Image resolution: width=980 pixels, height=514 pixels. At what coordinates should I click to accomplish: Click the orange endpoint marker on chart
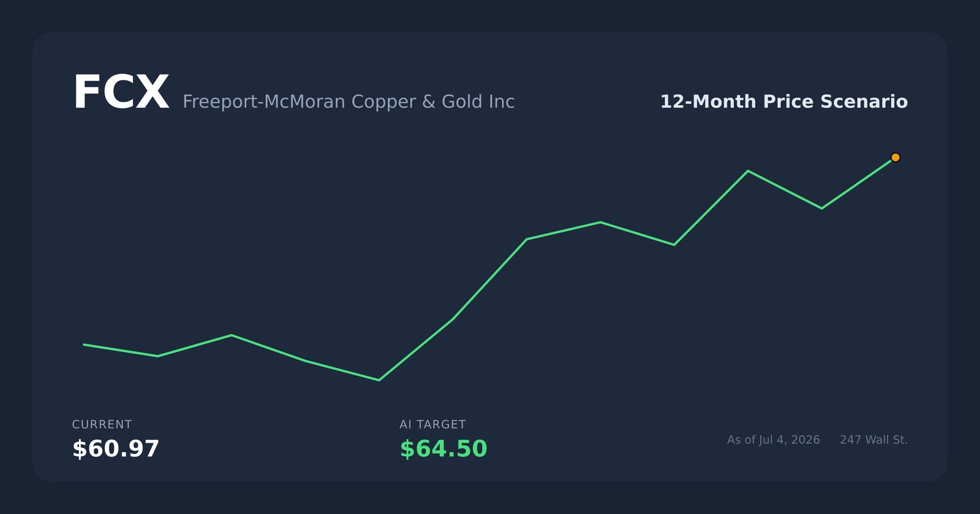click(895, 157)
